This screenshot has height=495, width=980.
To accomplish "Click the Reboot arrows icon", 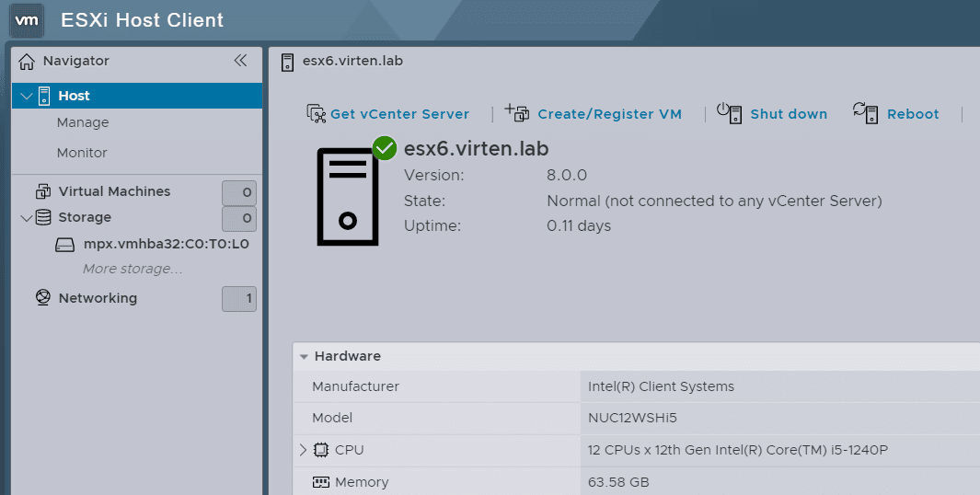I will [866, 112].
